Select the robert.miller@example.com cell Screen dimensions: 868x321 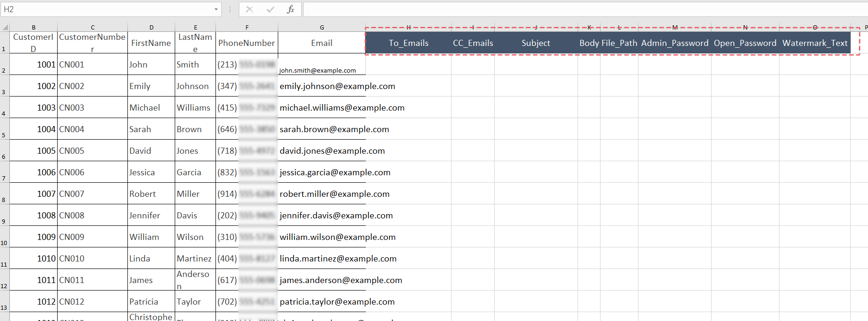[x=322, y=194]
